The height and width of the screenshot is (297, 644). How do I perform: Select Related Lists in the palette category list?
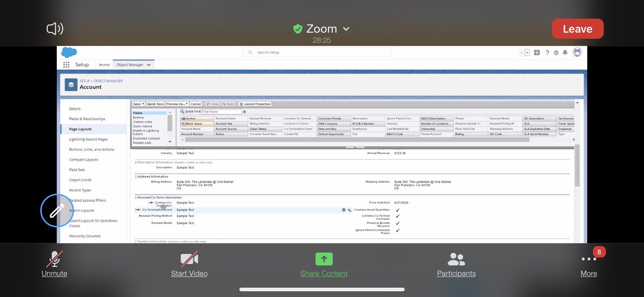click(x=142, y=143)
